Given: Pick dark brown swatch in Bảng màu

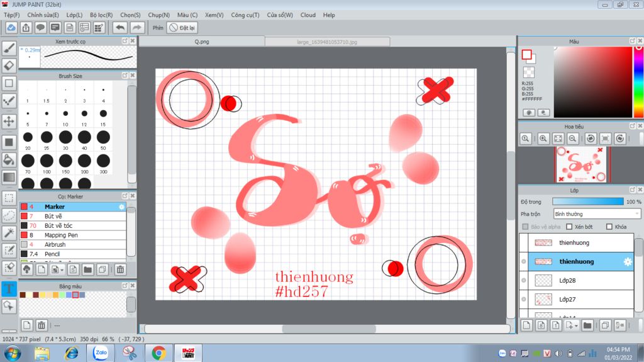Looking at the screenshot, I should [23, 295].
